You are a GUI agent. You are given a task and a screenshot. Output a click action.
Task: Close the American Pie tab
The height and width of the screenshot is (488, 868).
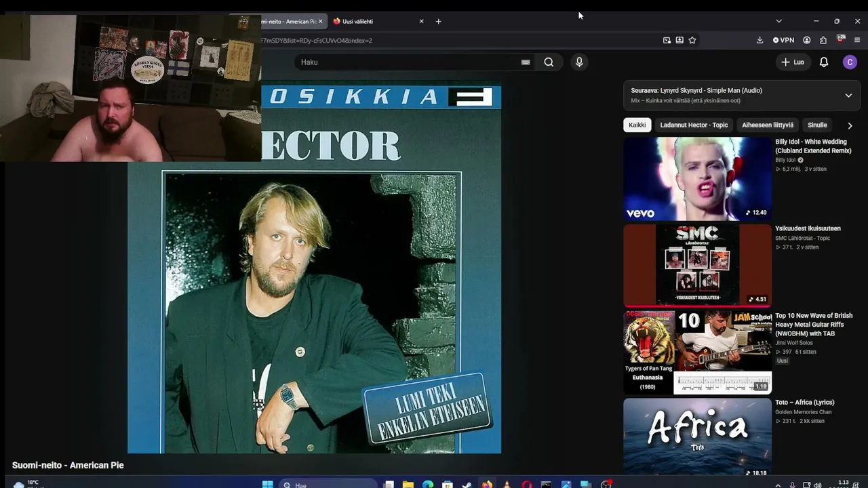click(320, 21)
